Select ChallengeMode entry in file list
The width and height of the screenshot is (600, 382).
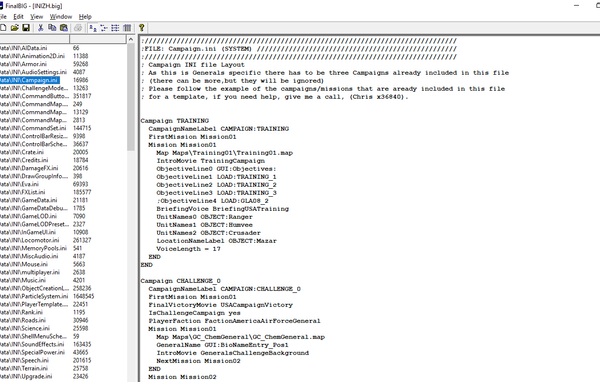(x=34, y=88)
